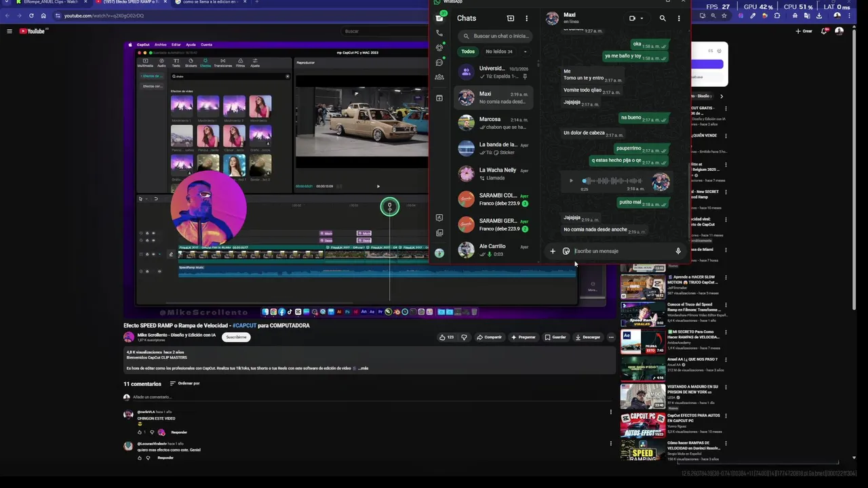Open 'Ale Carrillo' chat
This screenshot has height=488, width=868.
[x=493, y=250]
